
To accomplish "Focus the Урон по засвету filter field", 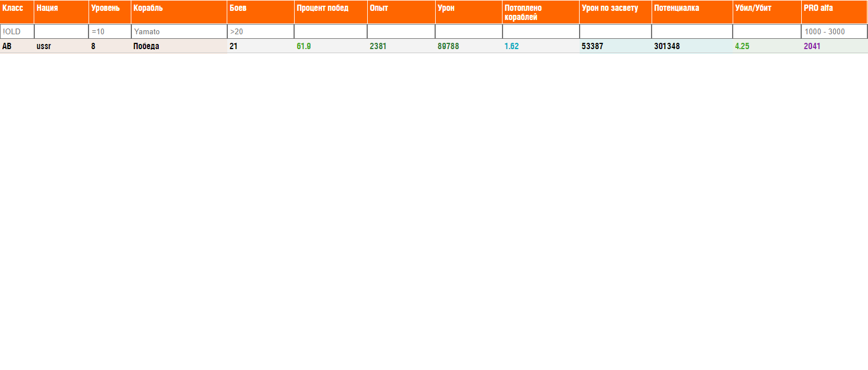I will click(615, 31).
